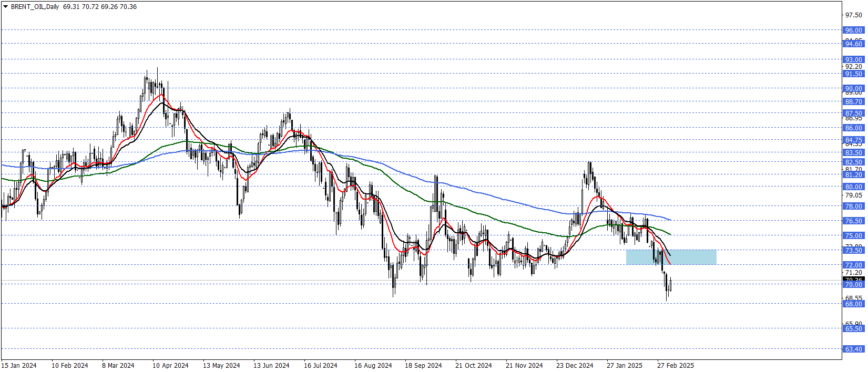Click the 76.50 level price tag
This screenshot has width=868, height=372.
[853, 221]
